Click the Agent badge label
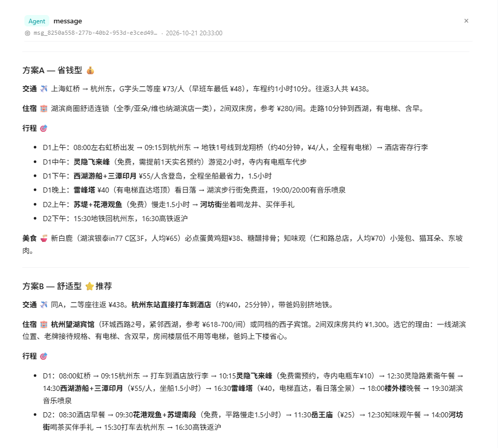This screenshot has height=448, width=498. pos(37,21)
